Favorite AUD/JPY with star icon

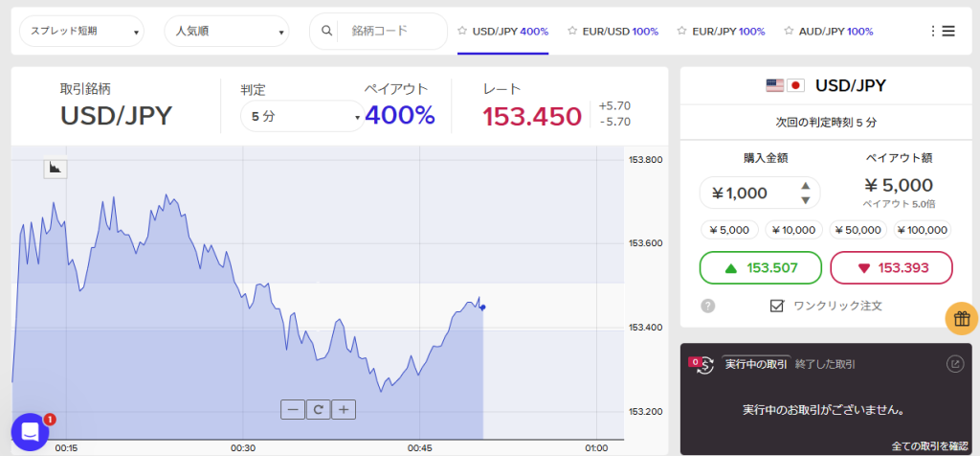(x=790, y=31)
